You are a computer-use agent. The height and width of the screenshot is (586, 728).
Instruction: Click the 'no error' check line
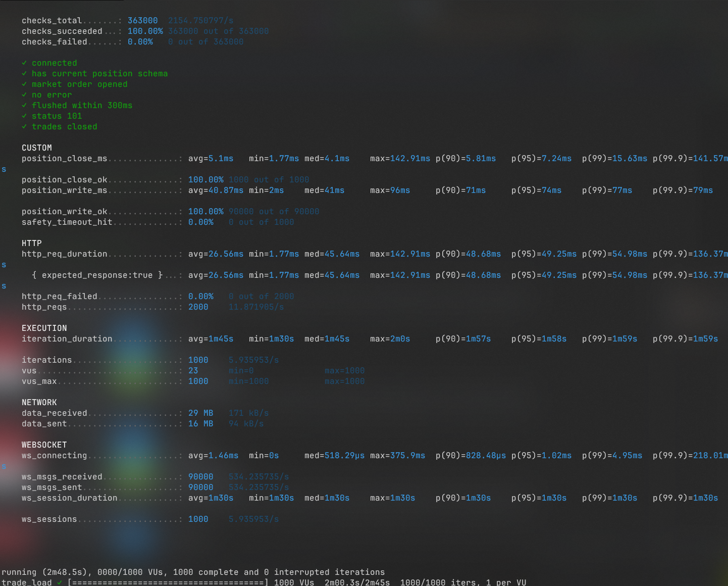pyautogui.click(x=47, y=95)
